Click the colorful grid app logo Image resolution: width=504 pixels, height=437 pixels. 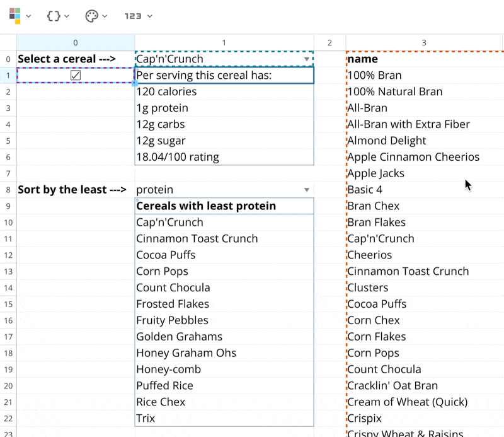[14, 16]
